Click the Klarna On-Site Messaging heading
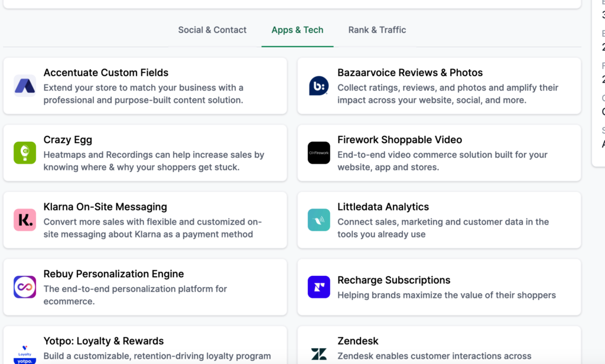 [x=105, y=207]
